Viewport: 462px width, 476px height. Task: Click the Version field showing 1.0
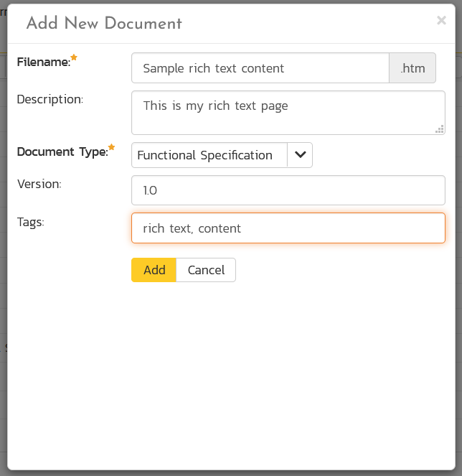[x=287, y=190]
